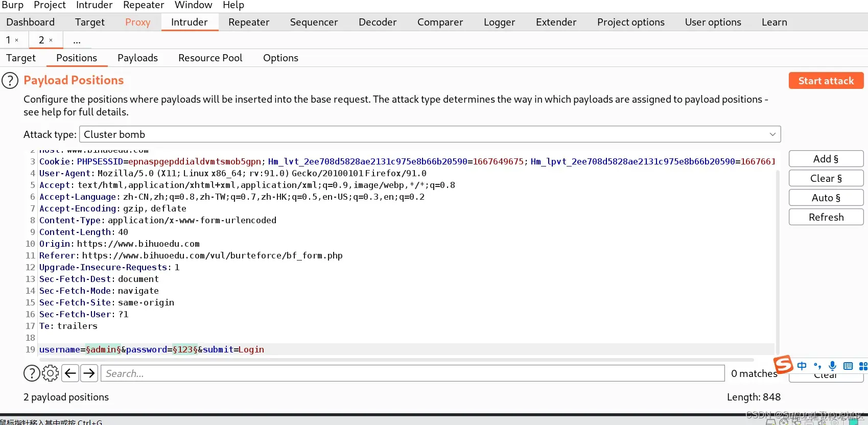Toggle Chinese input mode indicator
This screenshot has height=425, width=868.
point(802,366)
